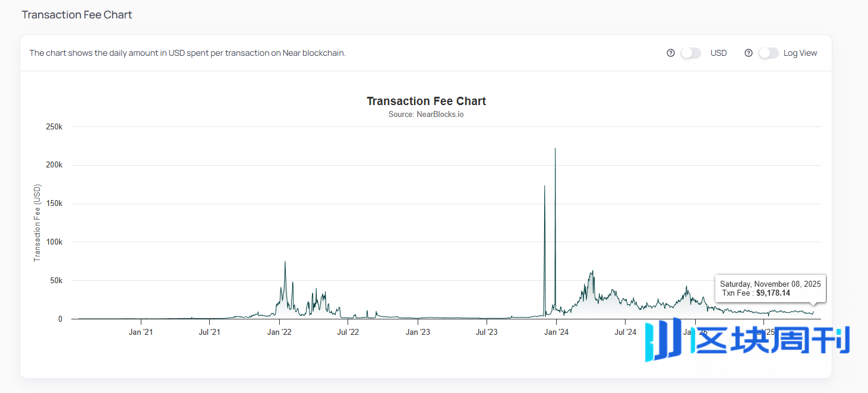Image resolution: width=868 pixels, height=393 pixels.
Task: Select the tooltip showing Txn Fee $9,178.14
Action: tap(770, 289)
